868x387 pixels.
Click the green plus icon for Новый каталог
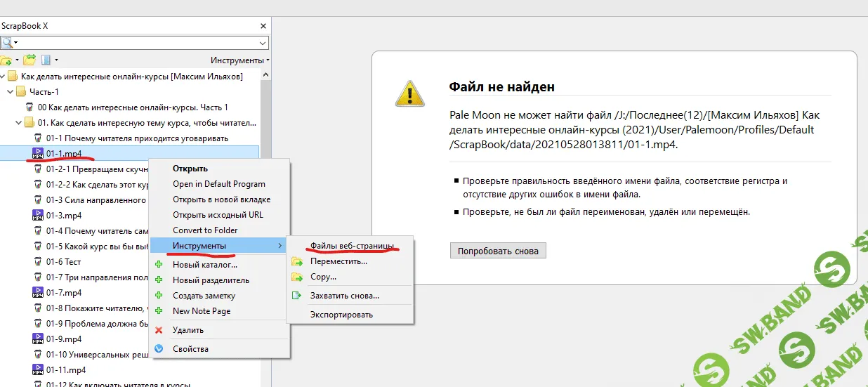[x=159, y=265]
